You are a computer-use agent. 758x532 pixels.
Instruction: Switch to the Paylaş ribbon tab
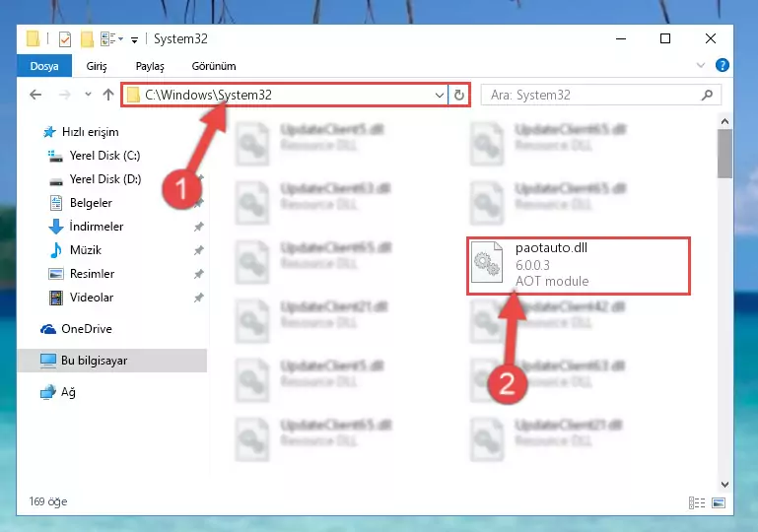[150, 66]
